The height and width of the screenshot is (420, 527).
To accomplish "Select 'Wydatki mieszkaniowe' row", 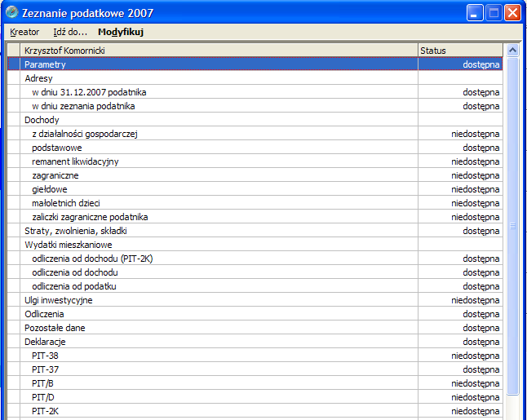I will point(255,245).
